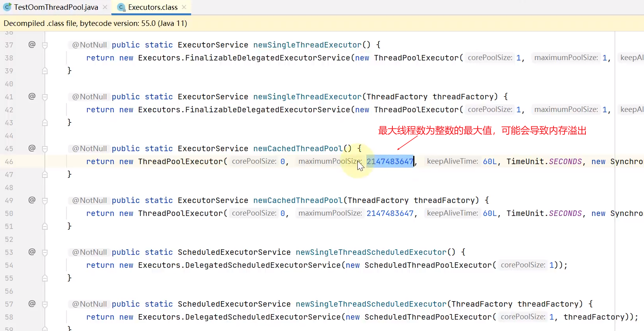Click line number 54 in the gutter
Viewport: 644px width, 331px height.
(9, 265)
